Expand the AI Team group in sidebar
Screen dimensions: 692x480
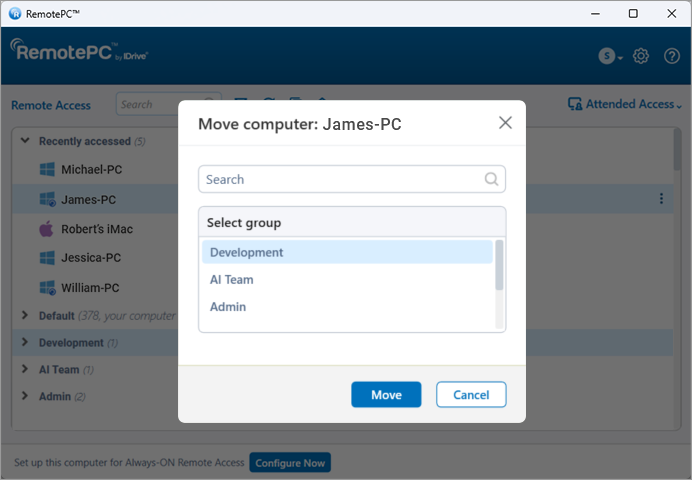(26, 369)
